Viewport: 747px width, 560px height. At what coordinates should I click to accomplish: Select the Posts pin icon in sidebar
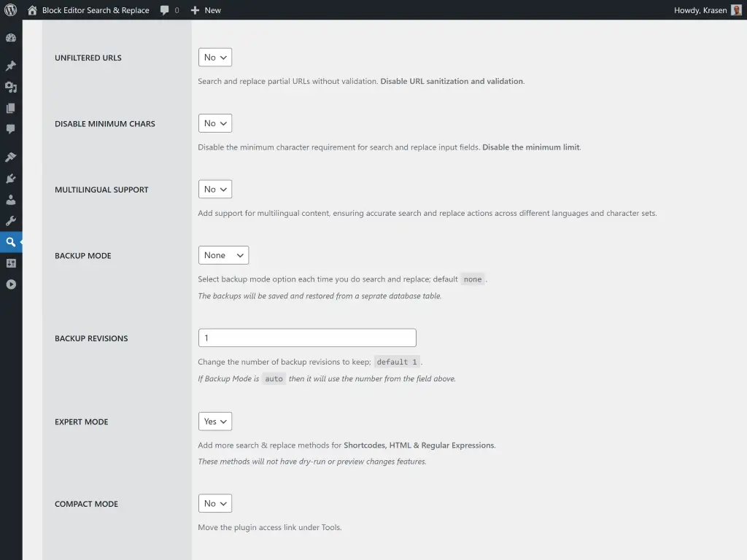click(11, 65)
